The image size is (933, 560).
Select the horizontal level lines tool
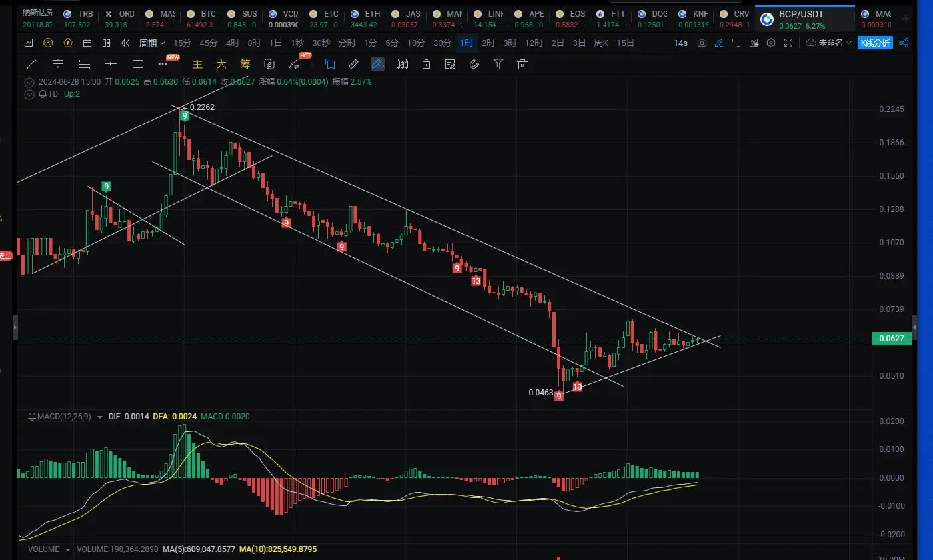click(58, 64)
